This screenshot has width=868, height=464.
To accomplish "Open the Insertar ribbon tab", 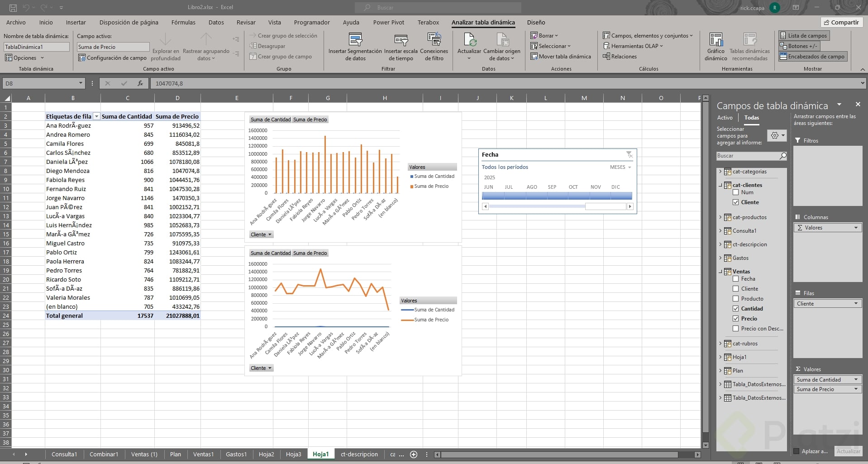I will (76, 22).
